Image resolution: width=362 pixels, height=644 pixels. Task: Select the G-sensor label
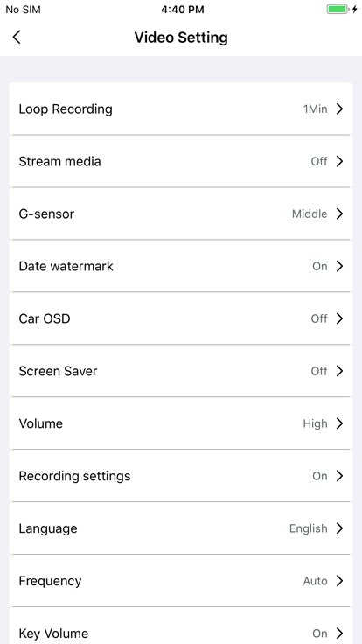click(x=46, y=214)
